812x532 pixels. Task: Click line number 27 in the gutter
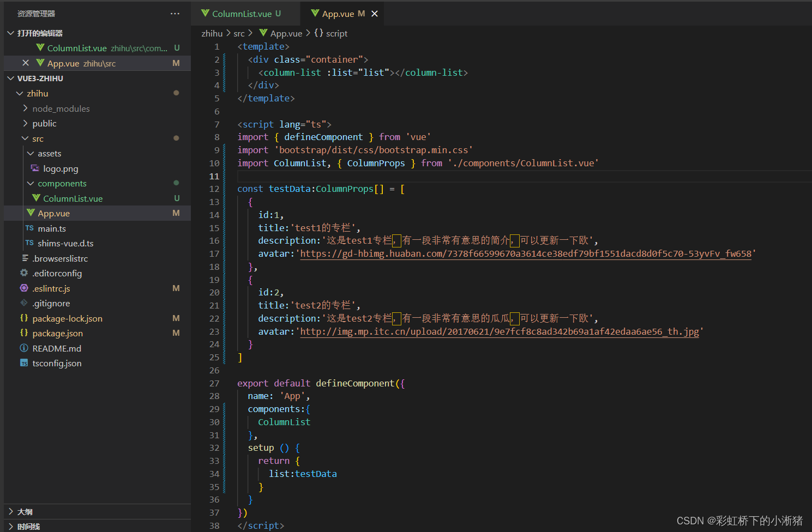coord(214,383)
